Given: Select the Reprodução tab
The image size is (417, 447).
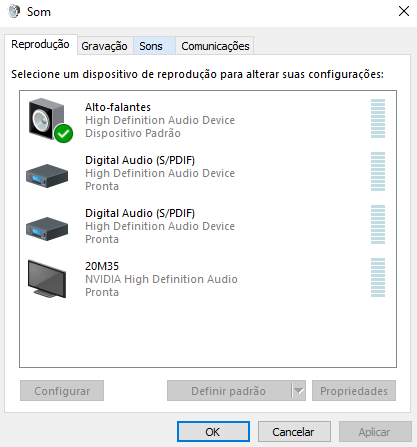Looking at the screenshot, I should [40, 44].
